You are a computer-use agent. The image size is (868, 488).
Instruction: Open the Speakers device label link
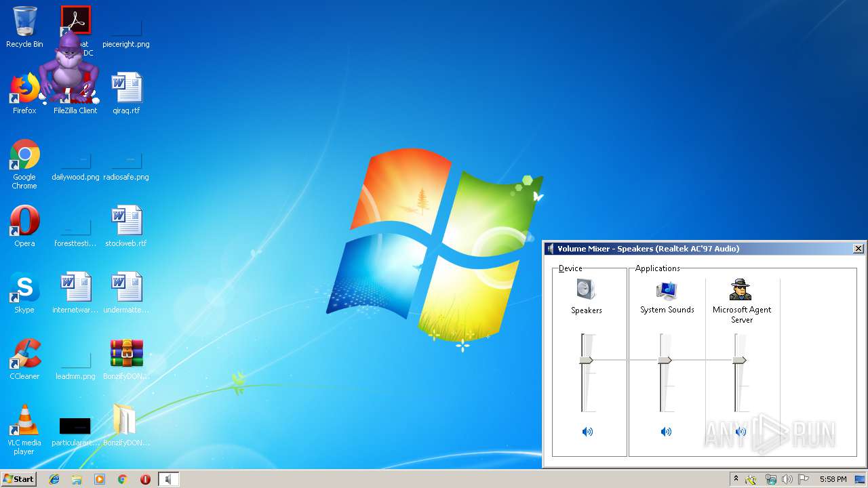(x=587, y=310)
